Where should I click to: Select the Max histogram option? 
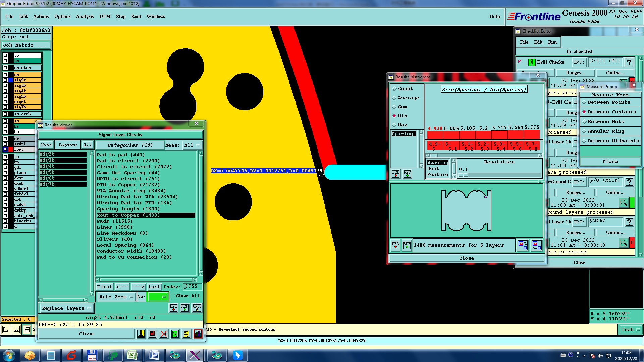coord(394,125)
